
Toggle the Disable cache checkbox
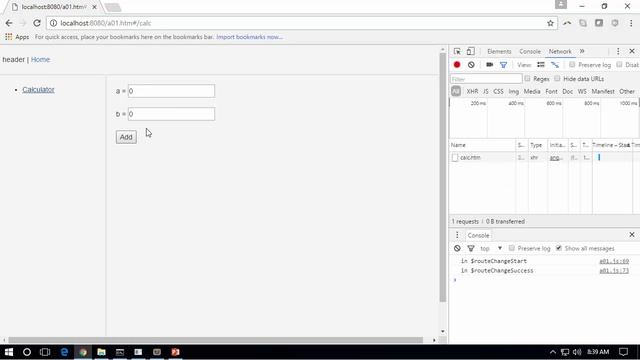(x=620, y=64)
